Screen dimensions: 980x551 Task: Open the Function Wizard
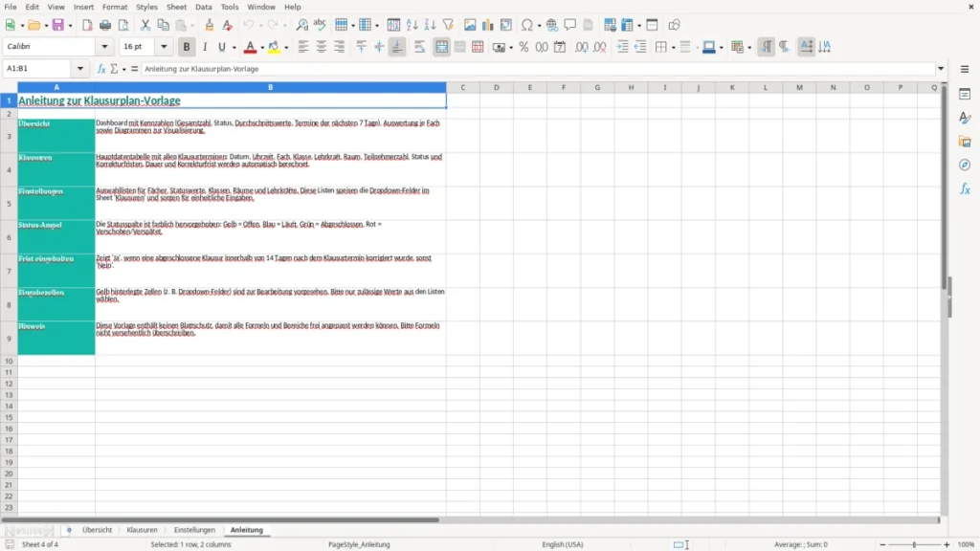[101, 69]
